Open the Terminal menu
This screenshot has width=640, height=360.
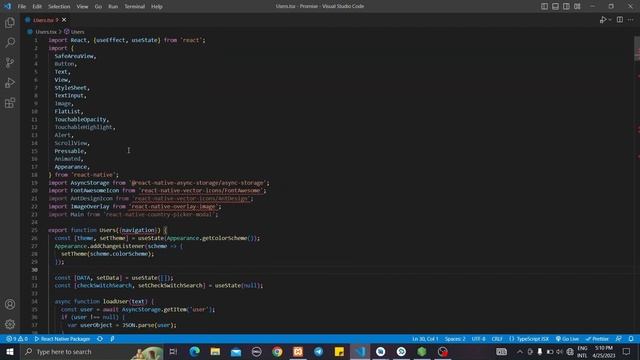(134, 7)
